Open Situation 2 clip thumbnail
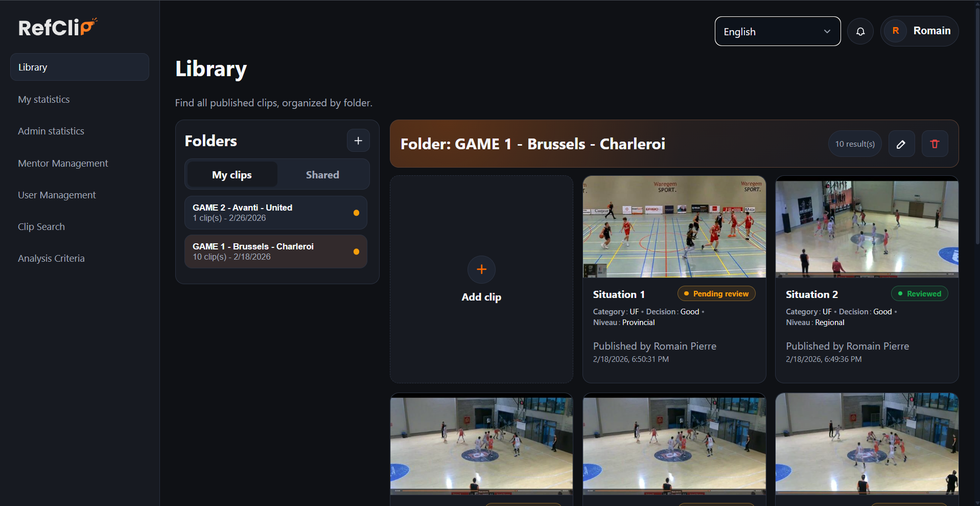Image resolution: width=980 pixels, height=506 pixels. (867, 227)
